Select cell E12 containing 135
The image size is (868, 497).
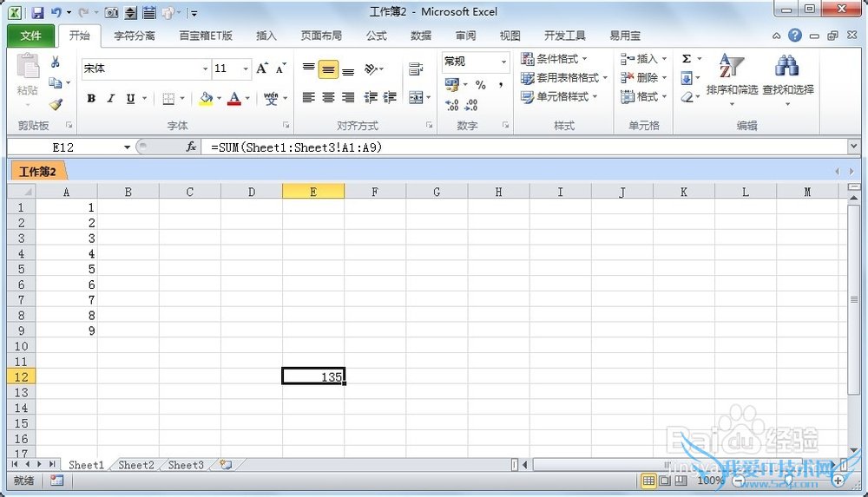[313, 377]
